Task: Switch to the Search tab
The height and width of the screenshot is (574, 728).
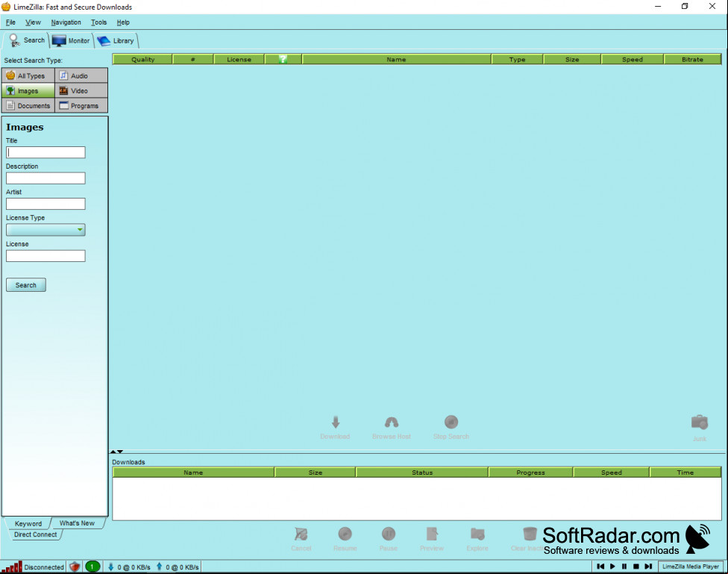Action: [x=27, y=40]
